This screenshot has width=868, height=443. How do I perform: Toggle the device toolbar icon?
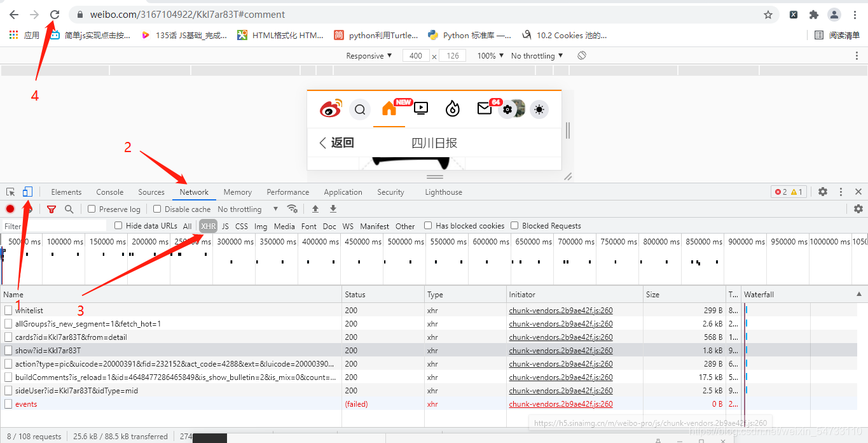click(27, 192)
